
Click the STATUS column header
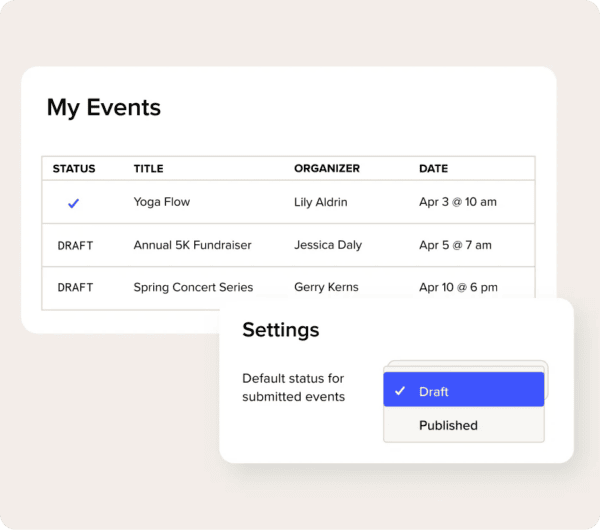click(x=73, y=169)
